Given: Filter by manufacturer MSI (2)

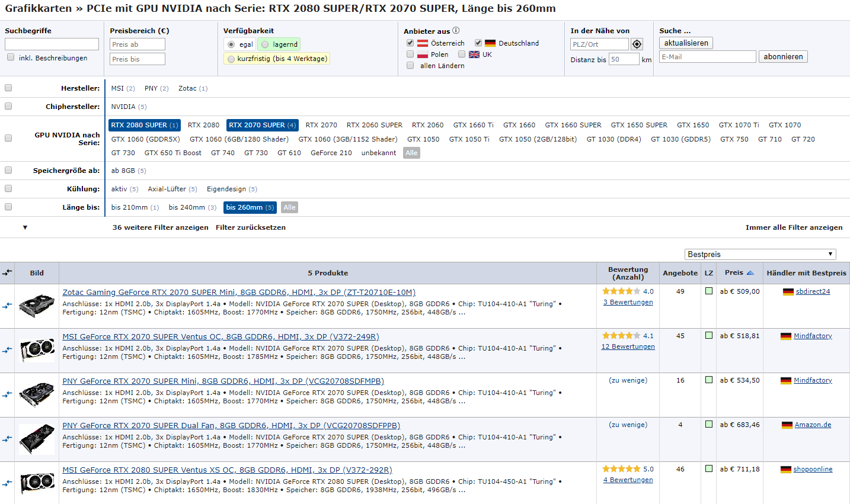Looking at the screenshot, I should (x=123, y=88).
